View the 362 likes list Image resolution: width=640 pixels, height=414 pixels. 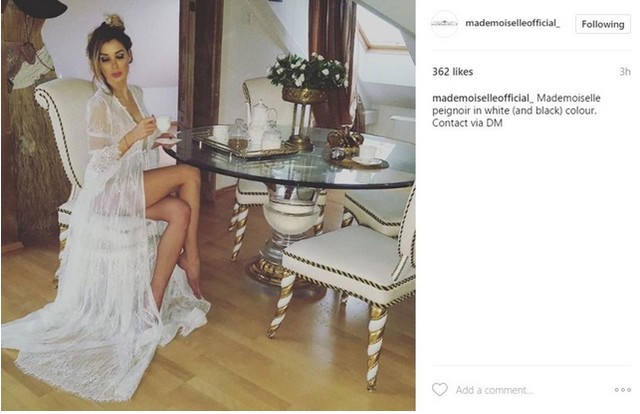coord(453,72)
